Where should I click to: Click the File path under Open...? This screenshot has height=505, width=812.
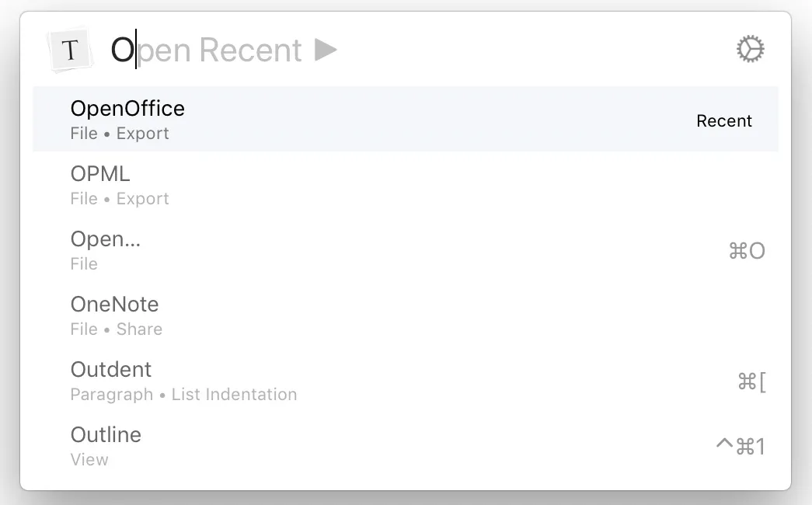coord(84,264)
